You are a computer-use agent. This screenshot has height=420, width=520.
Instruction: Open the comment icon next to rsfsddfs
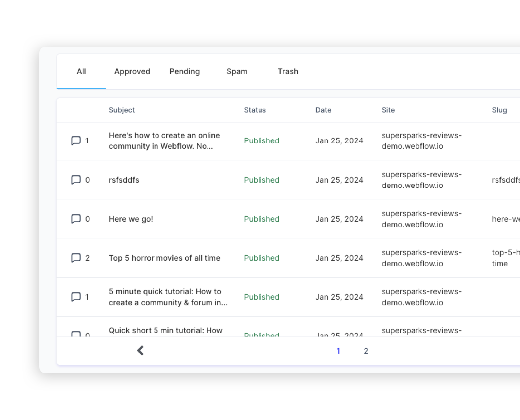click(76, 180)
